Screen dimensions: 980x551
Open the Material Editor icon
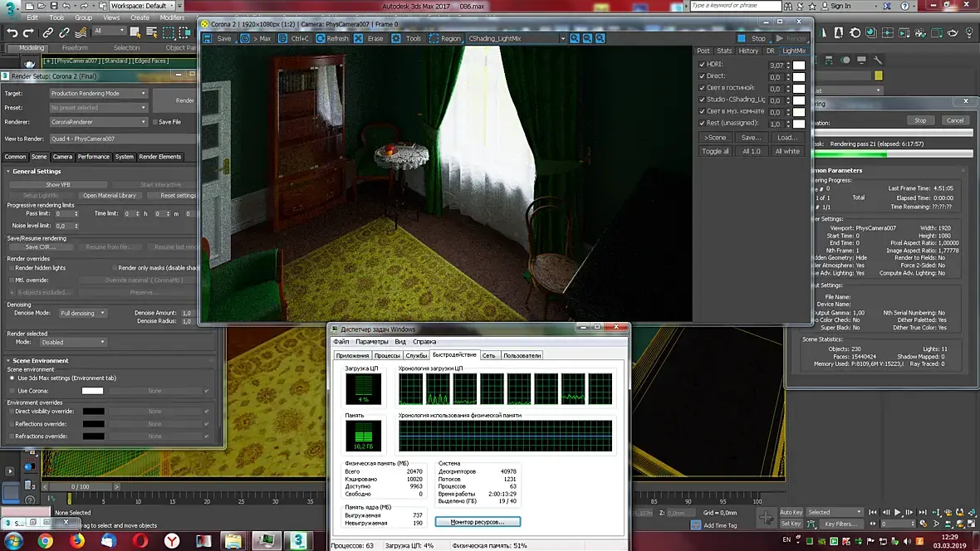[x=871, y=32]
